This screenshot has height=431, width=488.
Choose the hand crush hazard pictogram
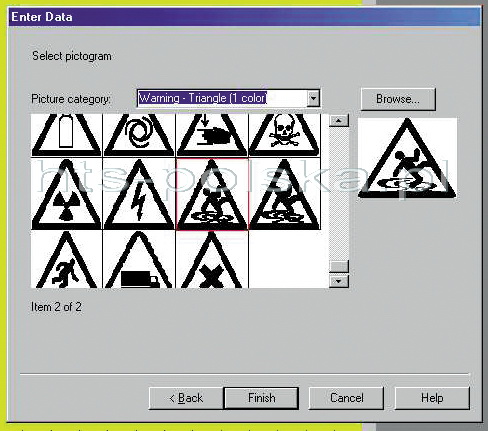point(212,135)
